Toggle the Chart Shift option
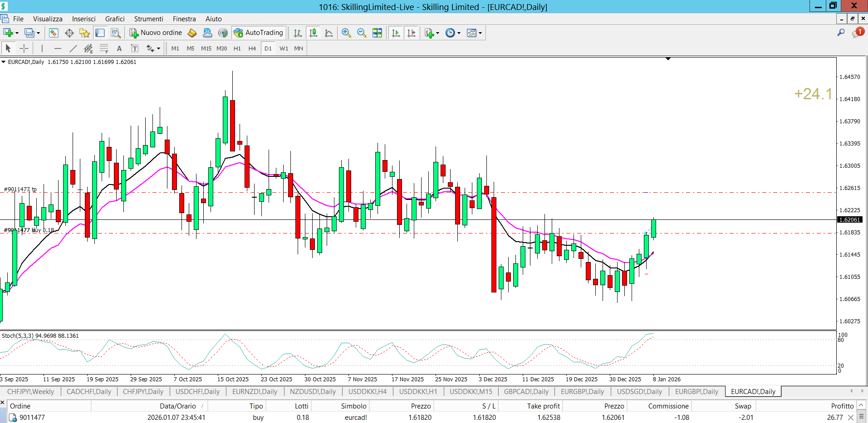The width and height of the screenshot is (868, 423). [x=411, y=33]
